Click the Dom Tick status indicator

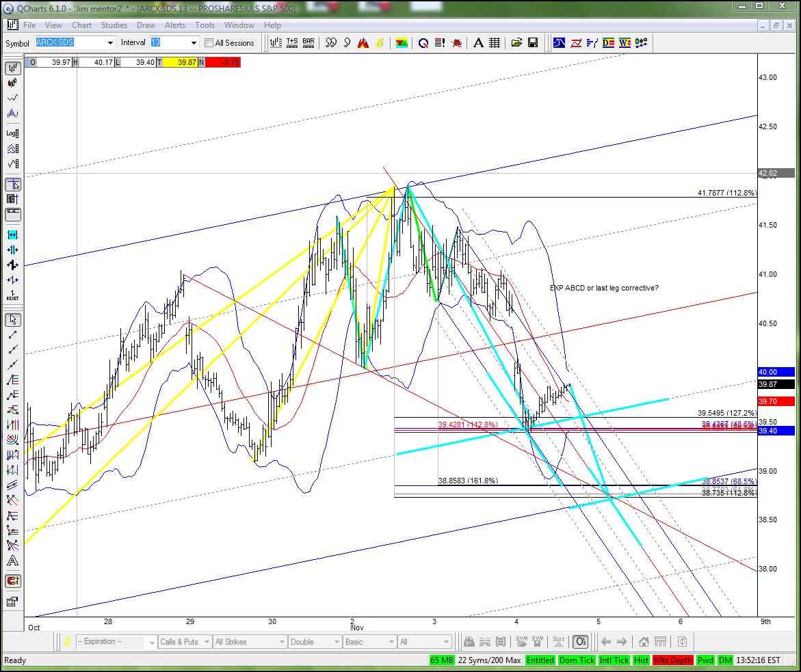(x=577, y=660)
